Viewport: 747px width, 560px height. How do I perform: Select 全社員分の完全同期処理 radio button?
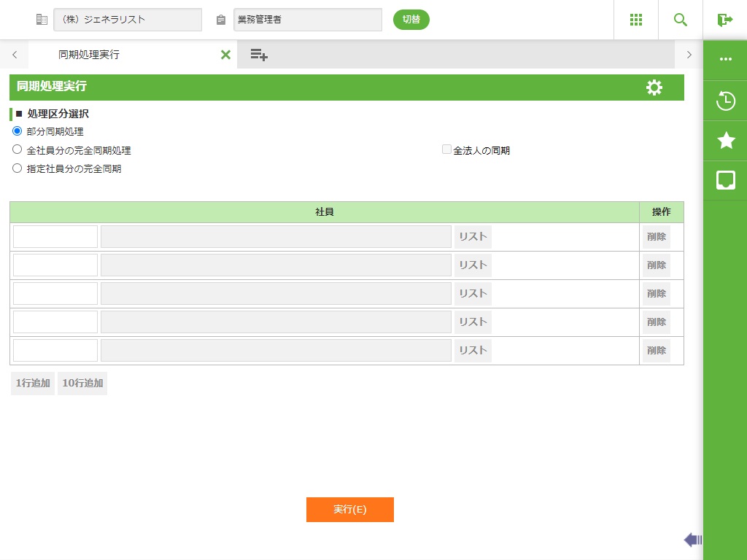point(18,149)
